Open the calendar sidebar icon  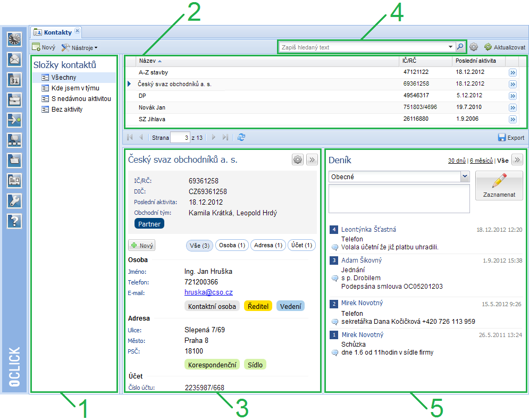coord(14,79)
